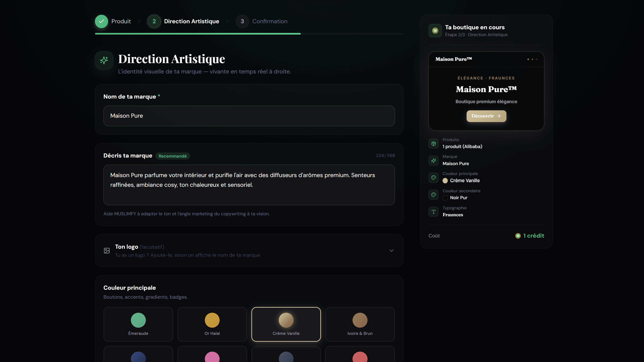Click the box icon next to Produits
Viewport: 644px width, 362px height.
(x=433, y=144)
